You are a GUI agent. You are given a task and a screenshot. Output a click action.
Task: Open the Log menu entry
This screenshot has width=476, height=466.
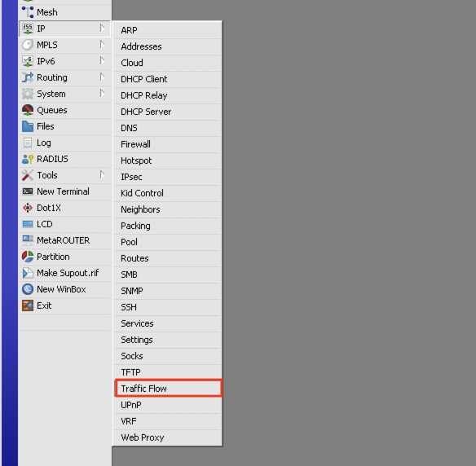(x=65, y=143)
